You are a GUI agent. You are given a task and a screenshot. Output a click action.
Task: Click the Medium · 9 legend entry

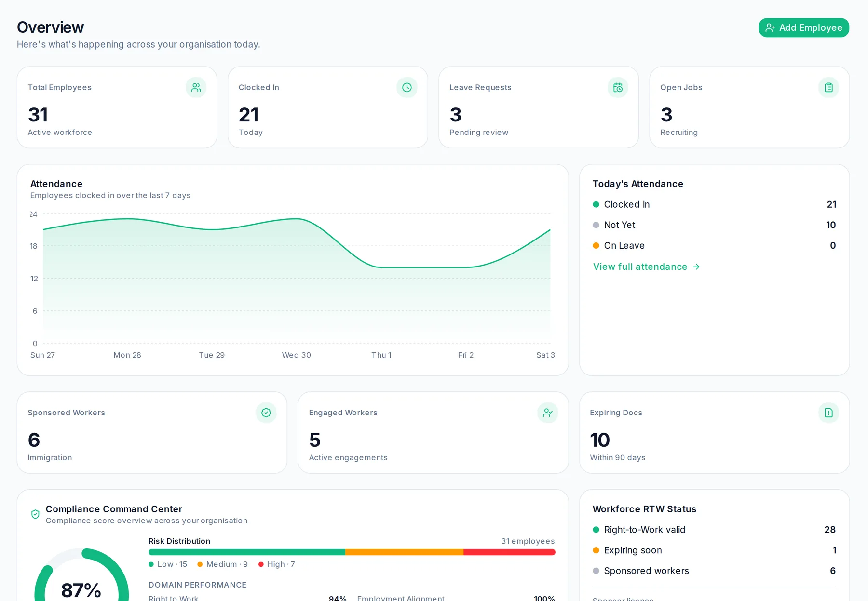223,564
